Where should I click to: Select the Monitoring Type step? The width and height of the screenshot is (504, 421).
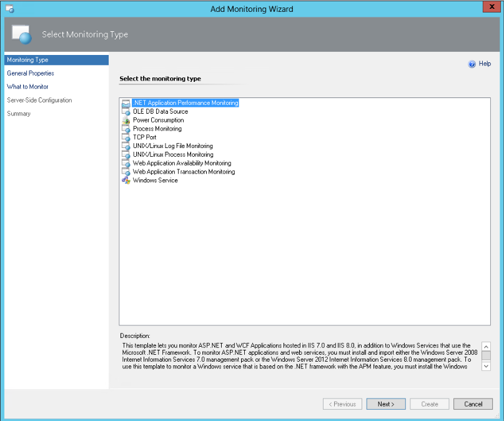click(27, 60)
